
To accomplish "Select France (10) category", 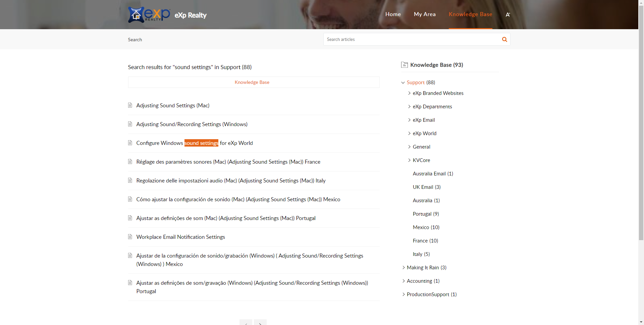I will (x=425, y=241).
